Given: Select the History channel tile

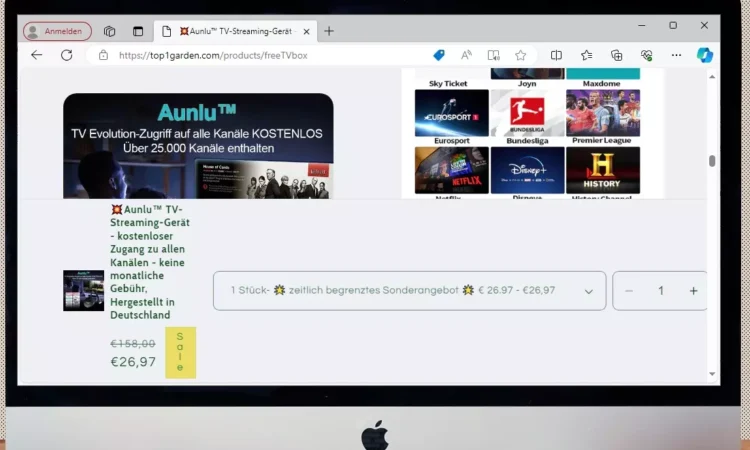Looking at the screenshot, I should click(603, 170).
